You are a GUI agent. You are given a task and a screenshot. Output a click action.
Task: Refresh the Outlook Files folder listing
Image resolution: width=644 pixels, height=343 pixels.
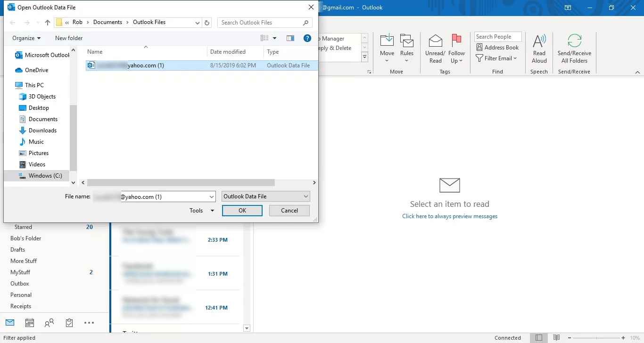(x=207, y=23)
